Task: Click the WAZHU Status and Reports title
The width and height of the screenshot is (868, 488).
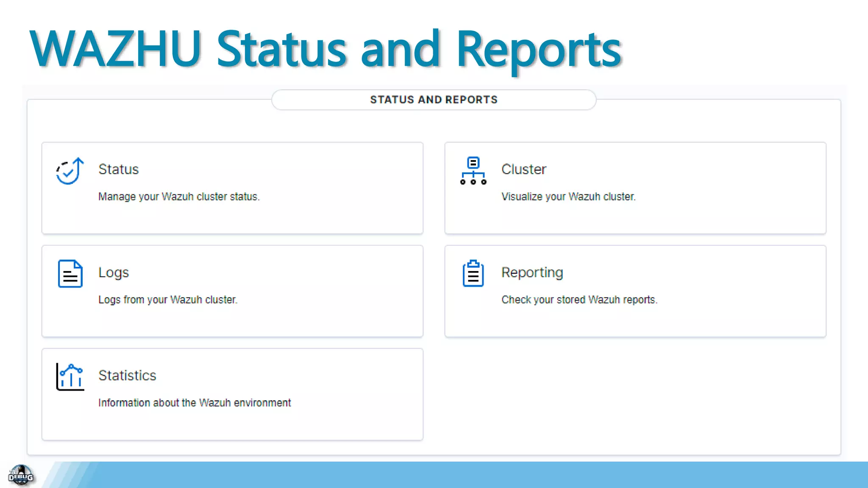Action: click(325, 50)
